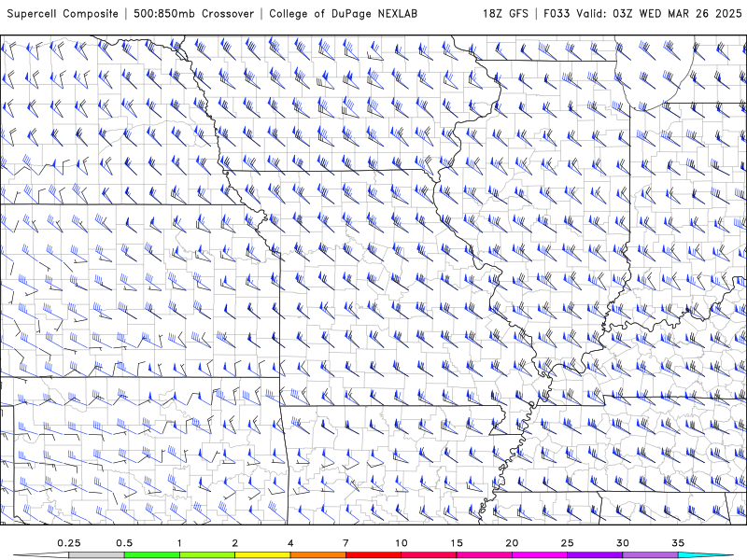Click the "18Z GFS" model run text

[505, 14]
